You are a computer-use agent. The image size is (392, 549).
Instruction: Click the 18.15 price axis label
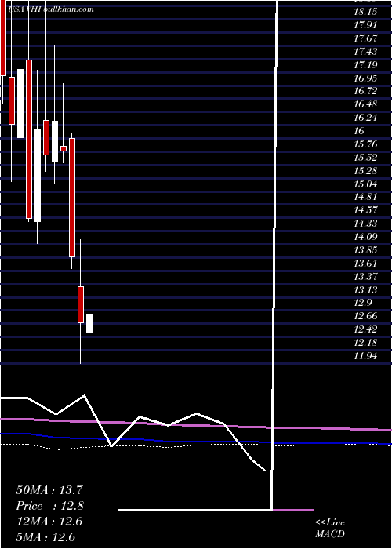pos(365,12)
